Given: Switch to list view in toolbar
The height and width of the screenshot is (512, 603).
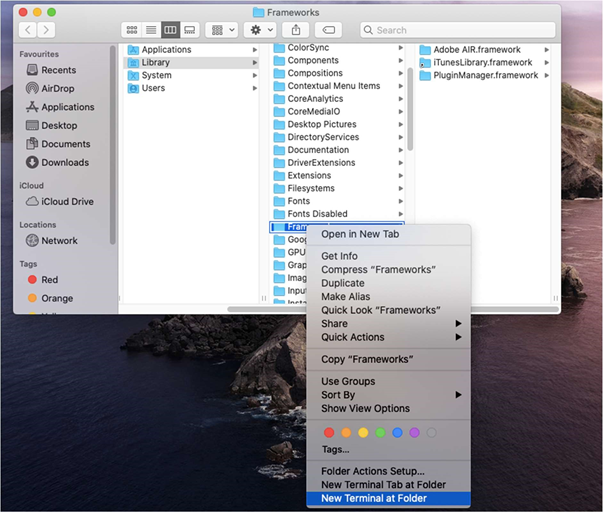Looking at the screenshot, I should pyautogui.click(x=151, y=30).
